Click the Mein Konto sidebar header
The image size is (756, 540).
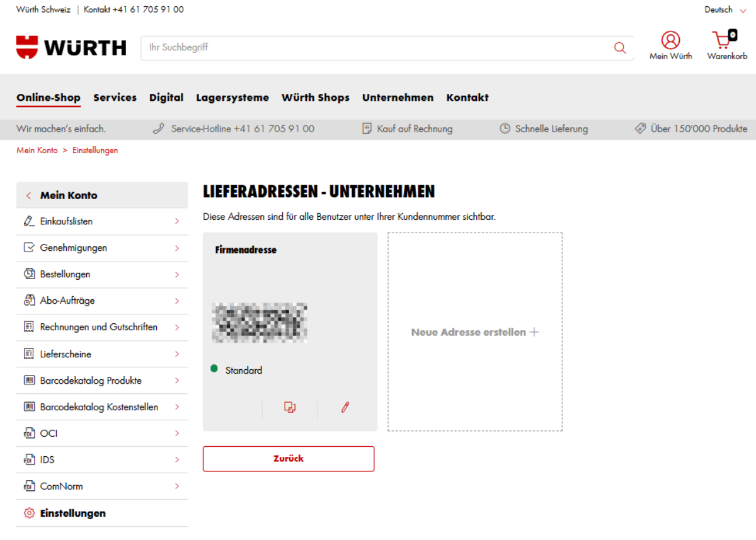pos(102,195)
